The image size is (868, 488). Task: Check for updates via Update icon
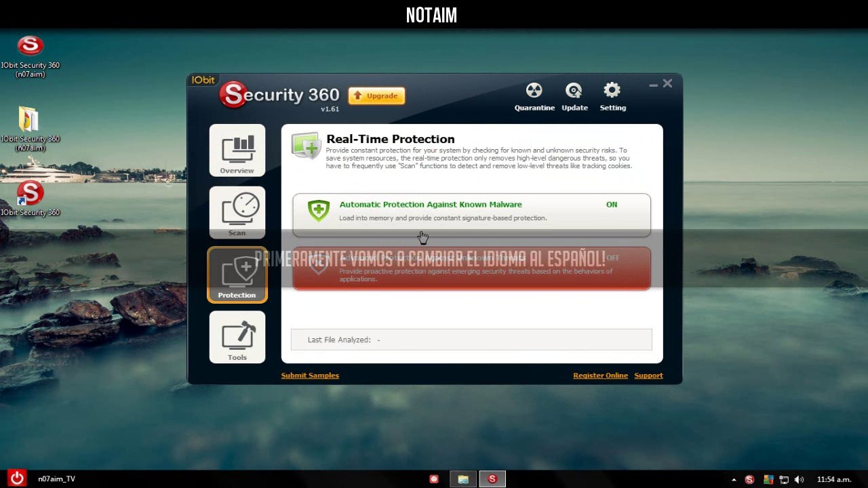point(574,97)
